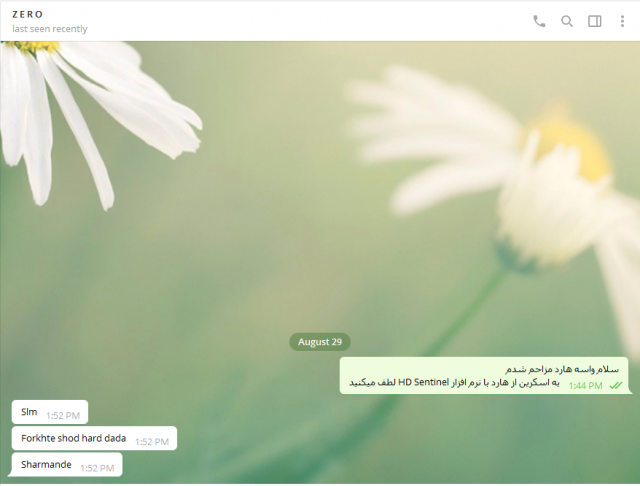Toggle the right-side info panel icon
Screen dimensions: 640x486
coord(595,21)
